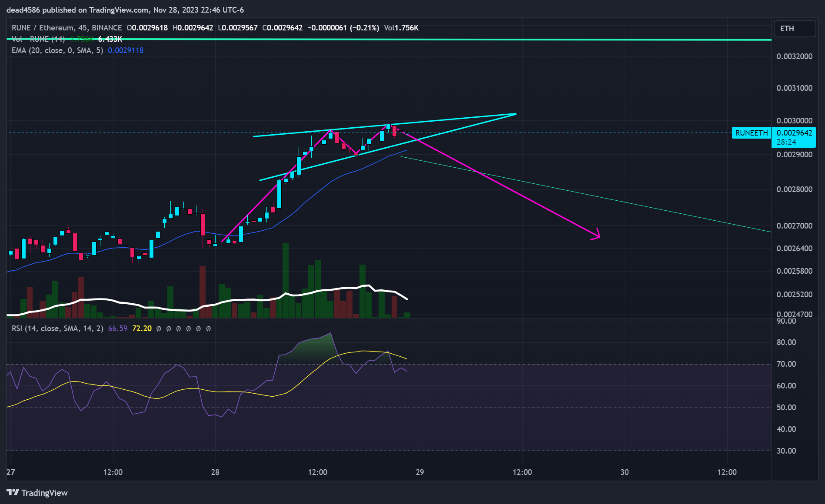Click the tallest green volume bar
Viewport: 825px width, 504px height.
click(286, 280)
